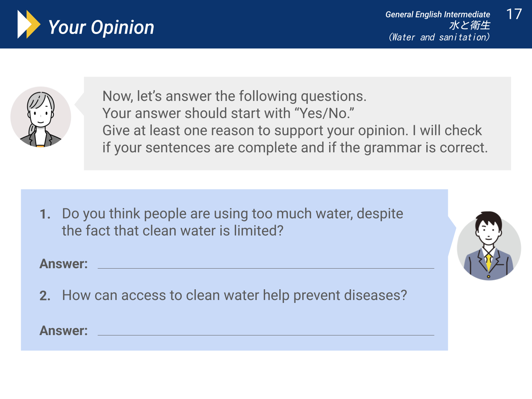The image size is (532, 399).
Task: Click 'Now, let's answer the following questions' line
Action: (x=234, y=96)
